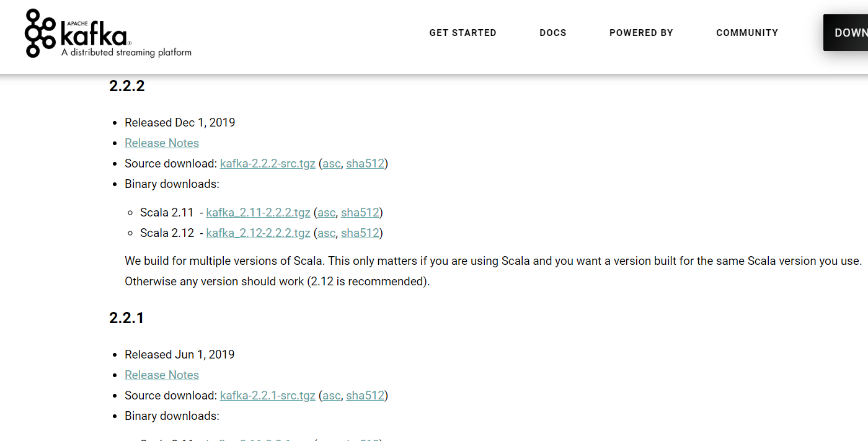Viewport: 868px width, 441px height.
Task: Go to POWERED BY page
Action: [641, 33]
